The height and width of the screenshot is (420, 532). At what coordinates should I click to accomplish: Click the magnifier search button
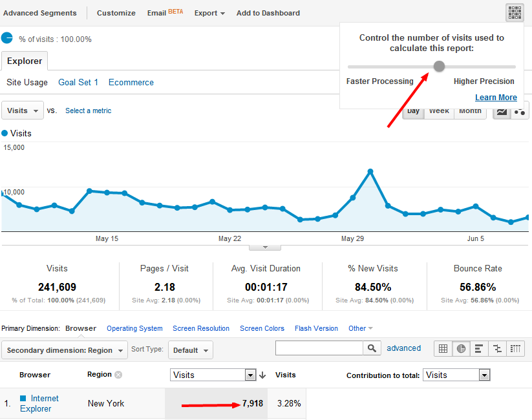(372, 348)
